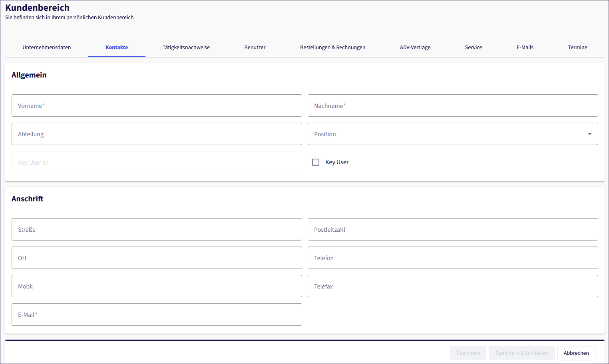
Task: Expand the Position dropdown arrow
Action: click(x=589, y=134)
